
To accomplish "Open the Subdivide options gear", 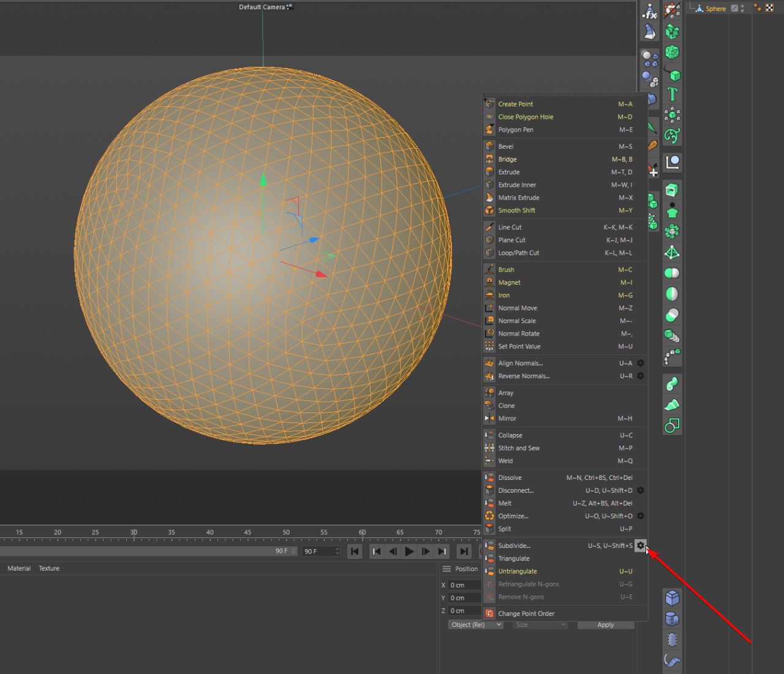I will (x=640, y=545).
